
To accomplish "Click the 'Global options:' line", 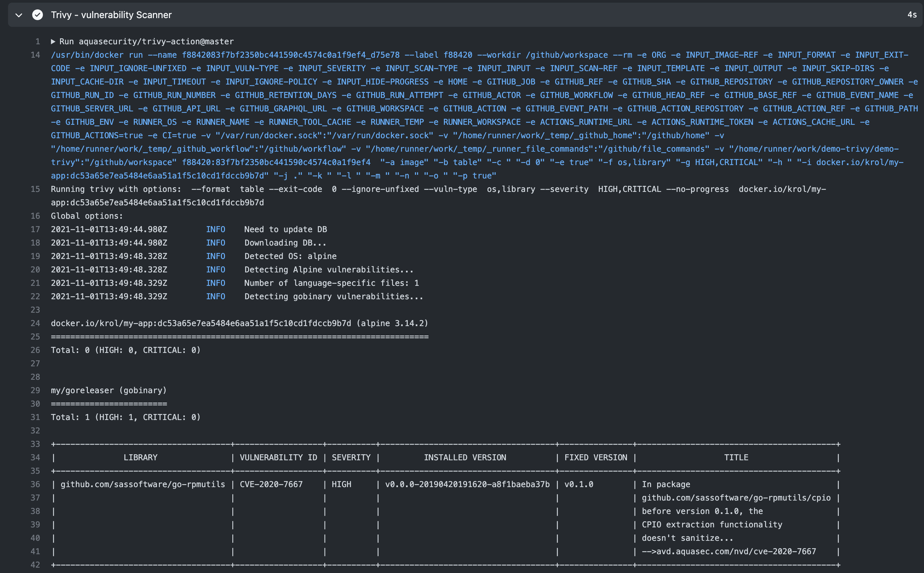I will coord(87,216).
